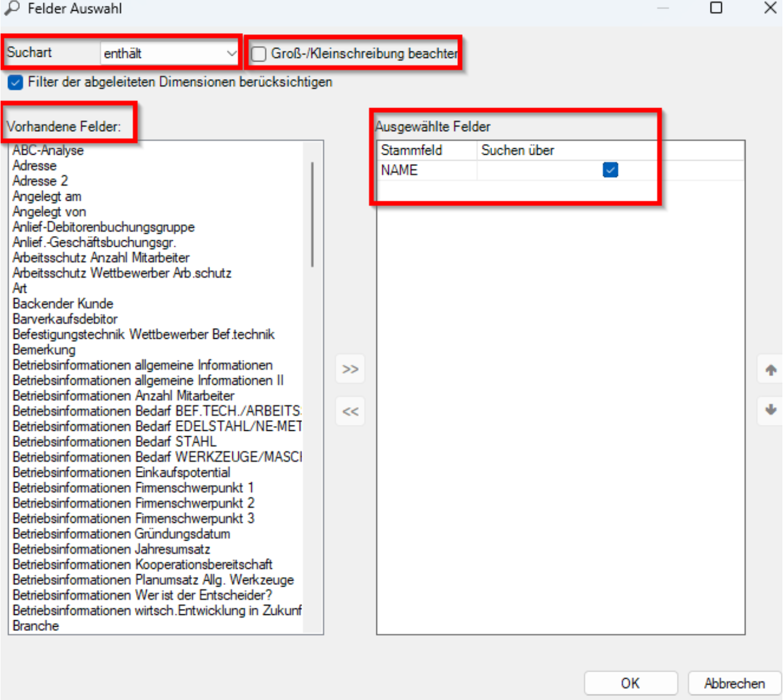Toggle Suchen über checkbox for NAME
This screenshot has height=700, width=784.
click(x=610, y=170)
